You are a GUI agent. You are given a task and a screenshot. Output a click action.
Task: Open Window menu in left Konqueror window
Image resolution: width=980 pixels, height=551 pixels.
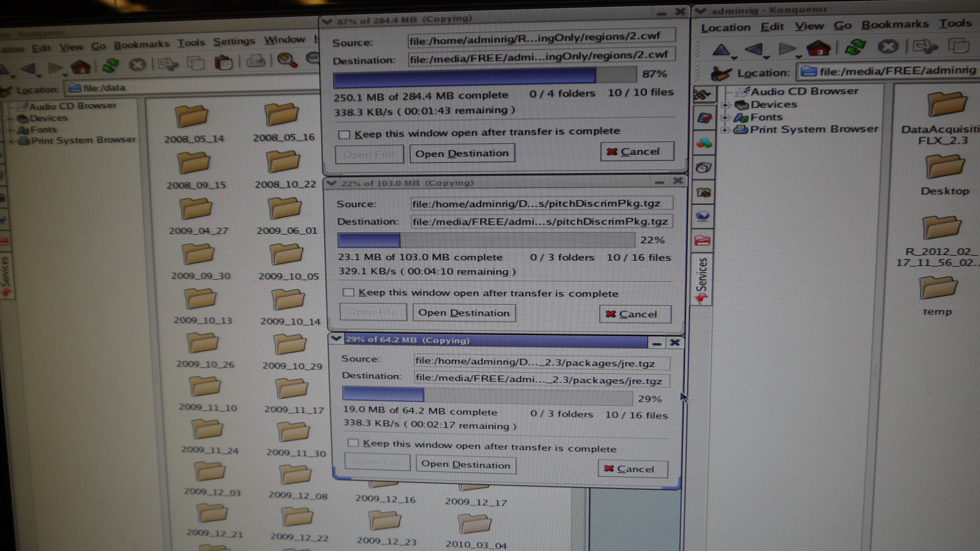285,39
